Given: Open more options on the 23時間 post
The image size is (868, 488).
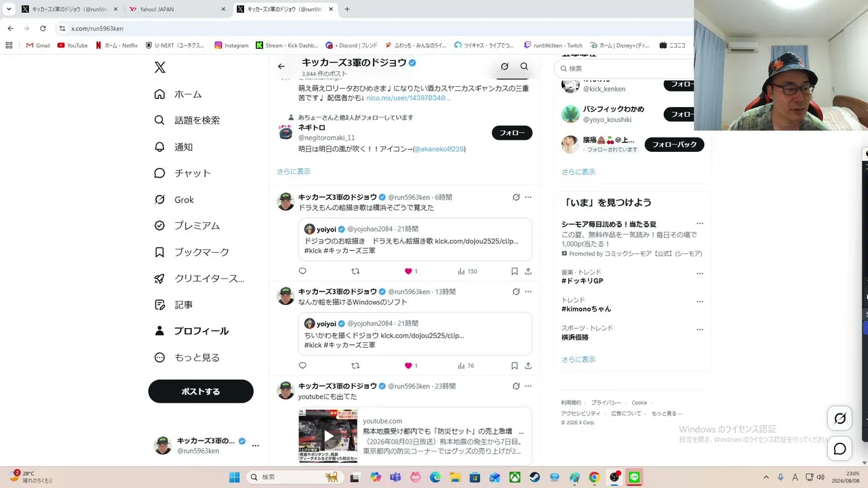Looking at the screenshot, I should [x=528, y=386].
